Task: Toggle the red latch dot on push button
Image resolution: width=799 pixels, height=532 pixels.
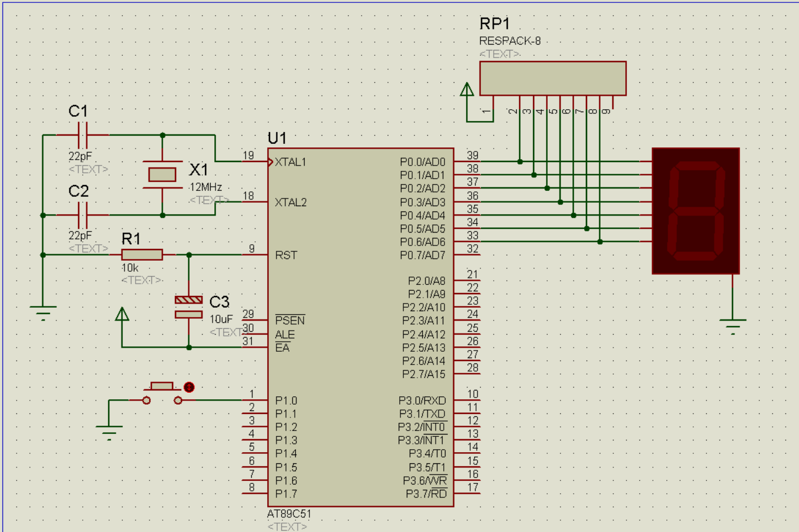Action: click(x=189, y=387)
